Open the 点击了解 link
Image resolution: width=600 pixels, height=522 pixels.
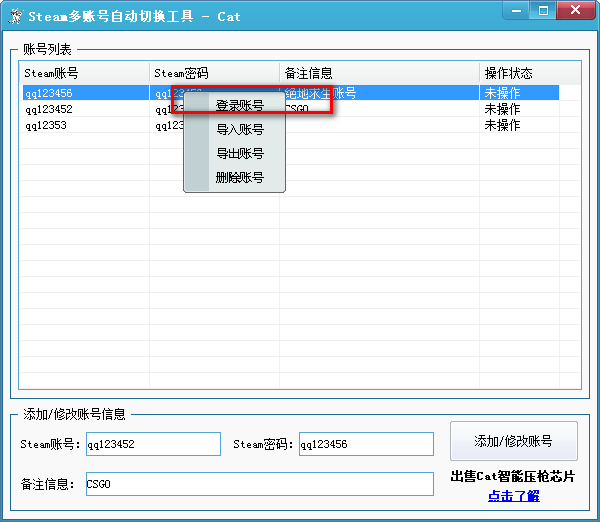pyautogui.click(x=513, y=496)
